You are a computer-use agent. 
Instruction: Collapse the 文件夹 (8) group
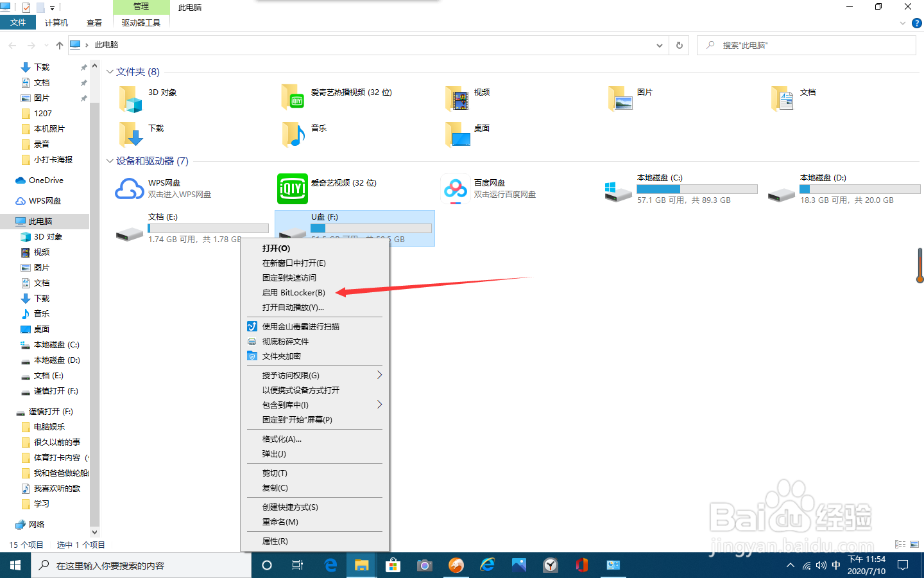110,72
